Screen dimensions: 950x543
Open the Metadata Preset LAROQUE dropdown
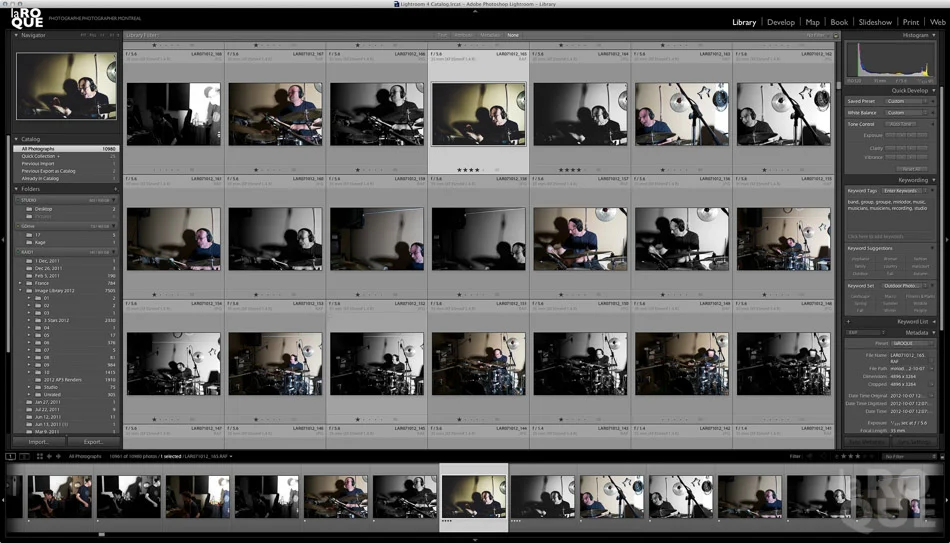pos(910,343)
